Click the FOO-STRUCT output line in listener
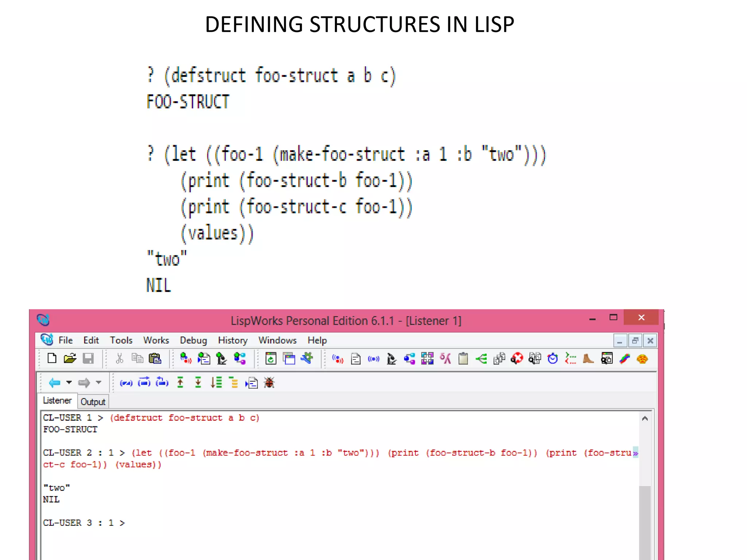The width and height of the screenshot is (747, 560). (x=70, y=429)
